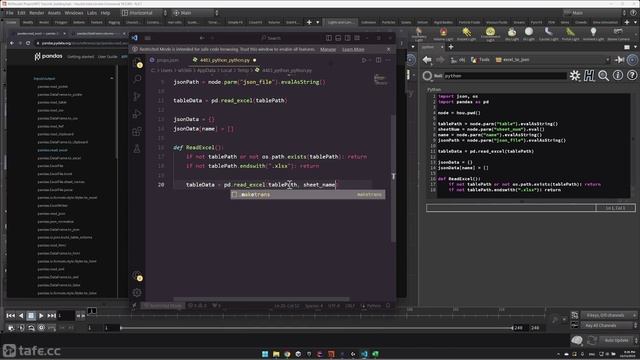The height and width of the screenshot is (360, 640).
Task: Open the parameter gear menu in Houdini
Action: 575,76
